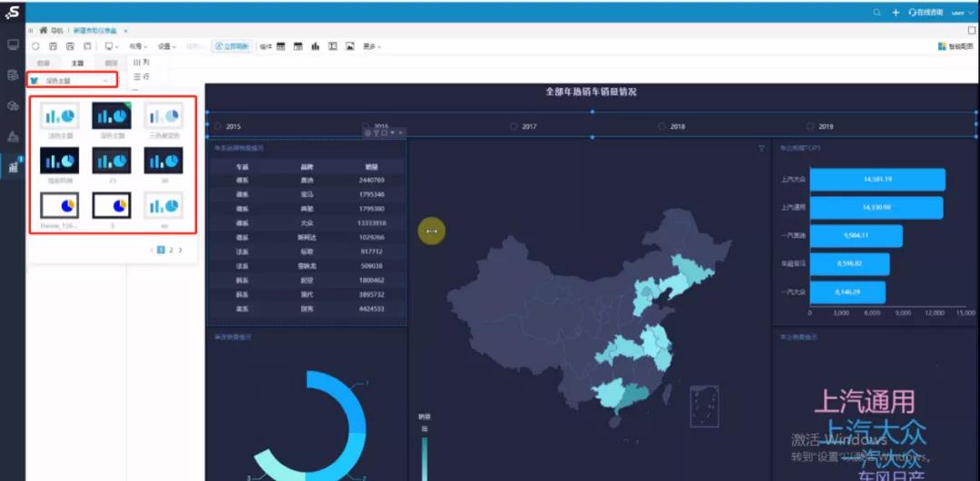Click the 上汽大众 bar in TOP5 chart

pos(877,180)
